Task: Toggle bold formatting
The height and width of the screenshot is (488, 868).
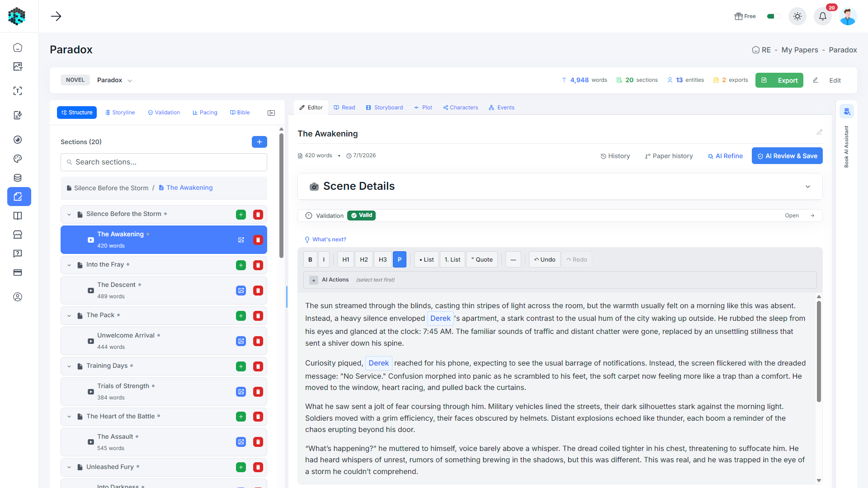Action: pyautogui.click(x=310, y=259)
